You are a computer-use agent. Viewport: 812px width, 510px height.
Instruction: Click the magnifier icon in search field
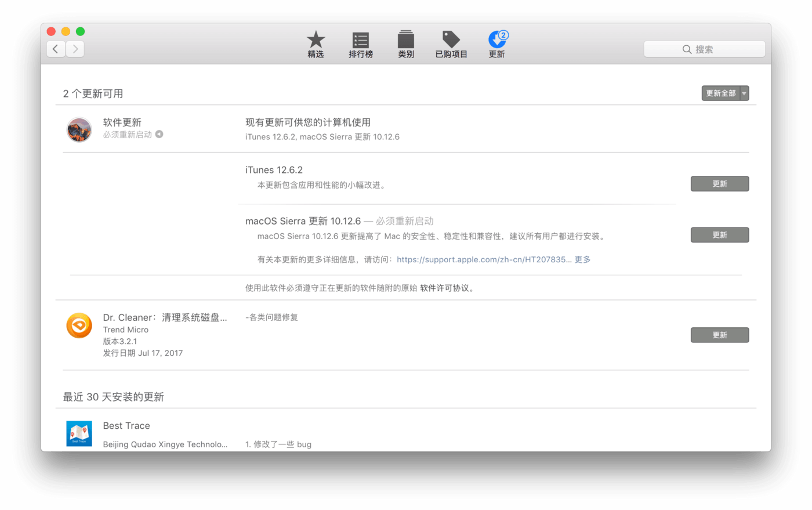(687, 49)
